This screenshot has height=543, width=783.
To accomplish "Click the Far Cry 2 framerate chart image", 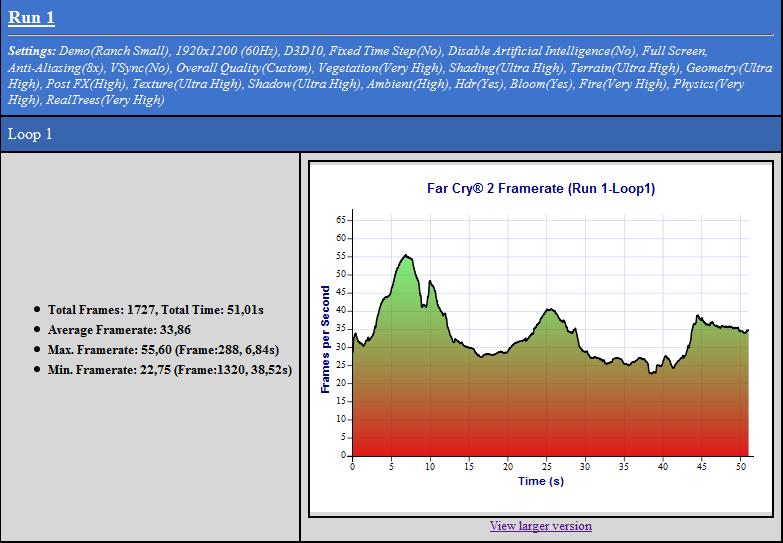I will click(541, 339).
